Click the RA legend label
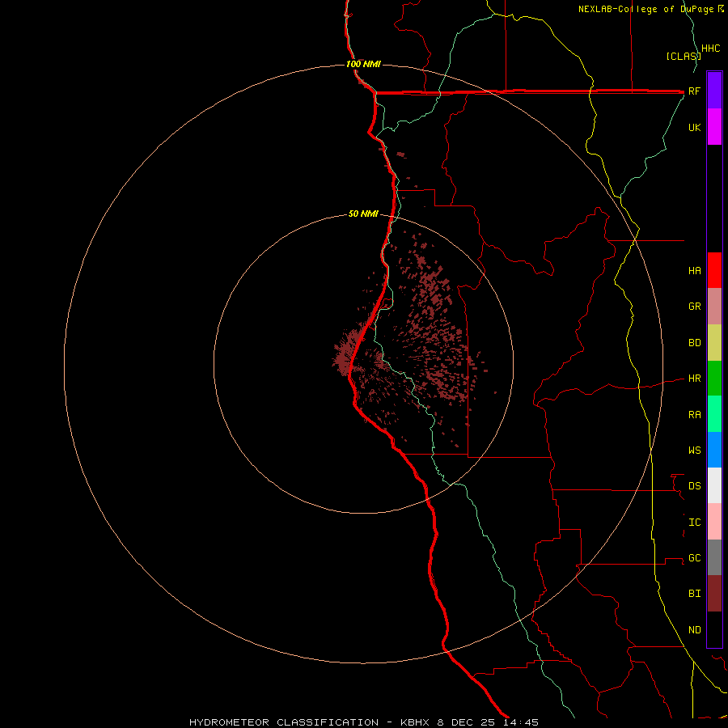 [694, 415]
